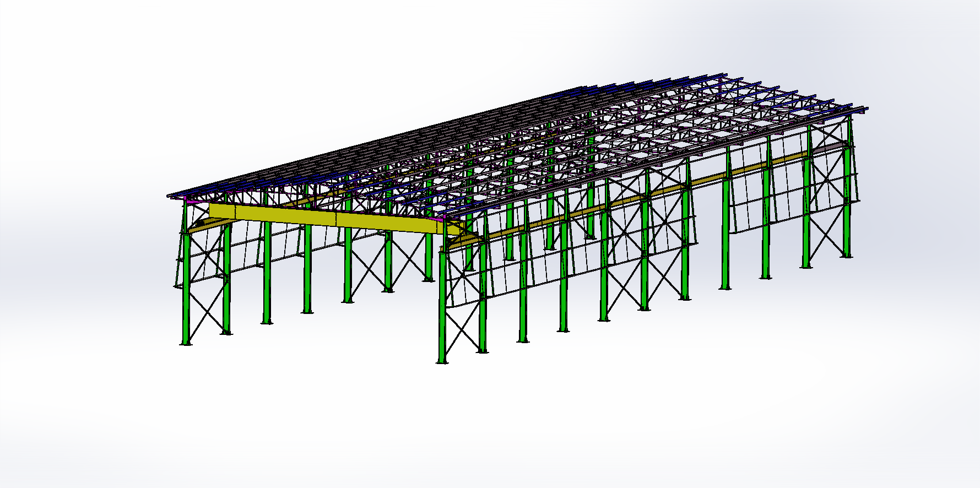This screenshot has height=488, width=980.
Task: Pick the far-right end corner column
Action: click(x=848, y=193)
